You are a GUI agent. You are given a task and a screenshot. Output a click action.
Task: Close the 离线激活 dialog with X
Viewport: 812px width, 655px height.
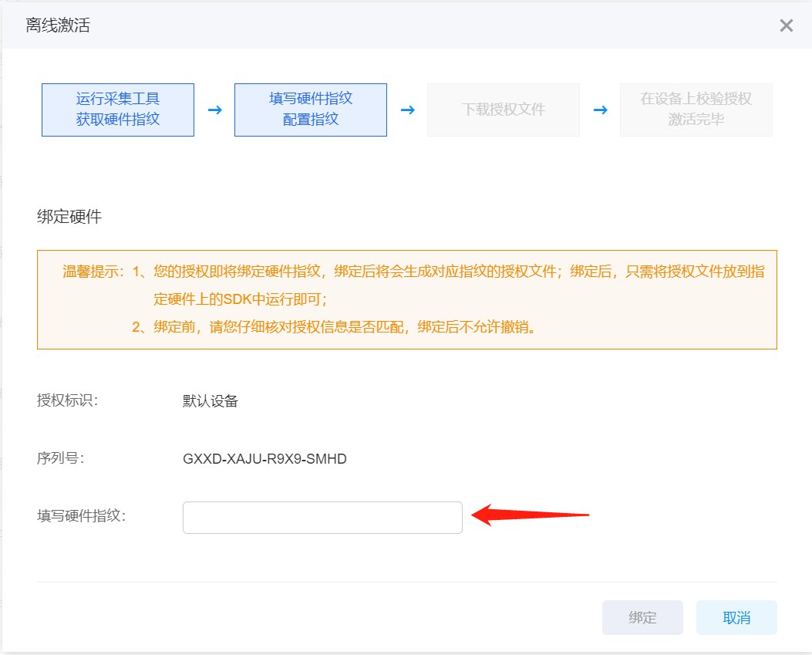[x=786, y=25]
